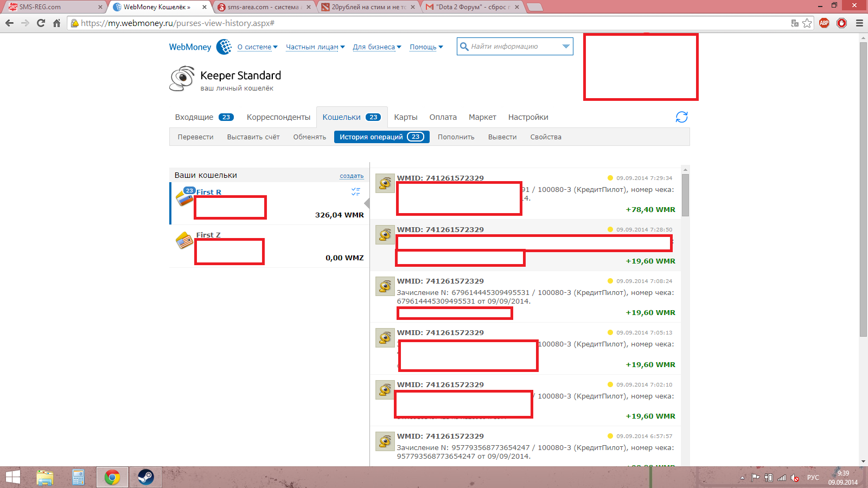
Task: Click the Вывести option
Action: [x=502, y=137]
